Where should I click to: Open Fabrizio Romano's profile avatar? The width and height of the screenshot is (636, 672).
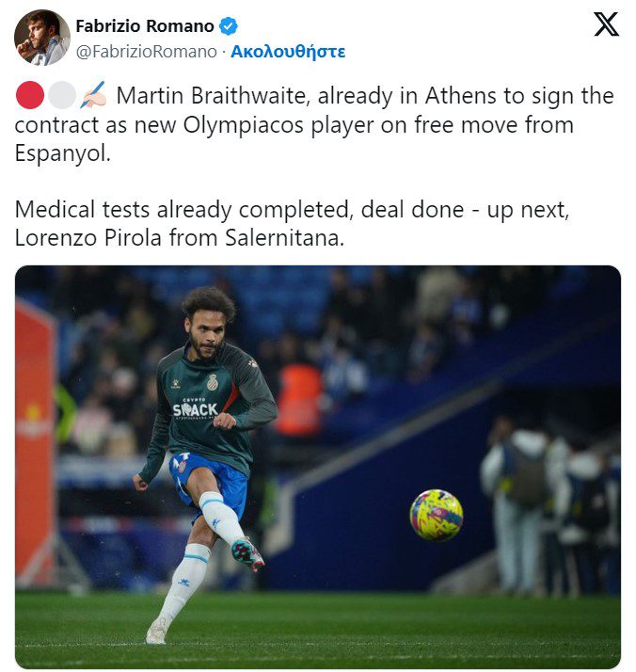pos(42,38)
